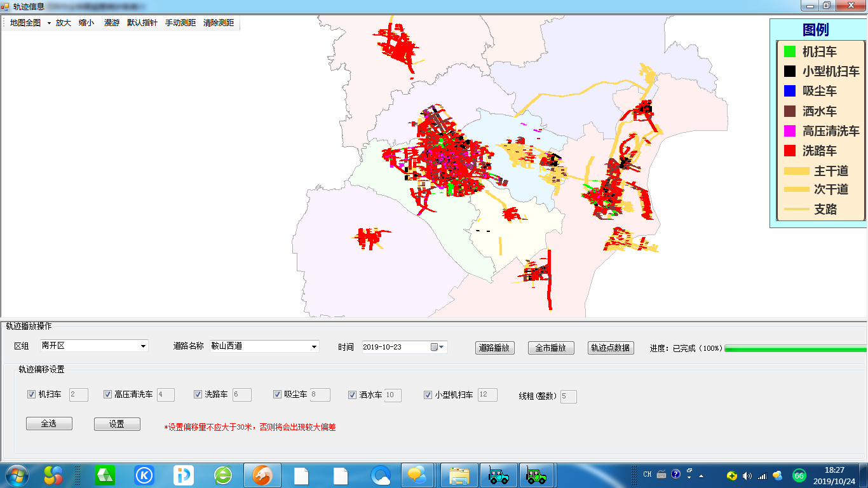
Task: Open the 地图全图 dropdown arrow in toolbar
Action: pyautogui.click(x=49, y=23)
